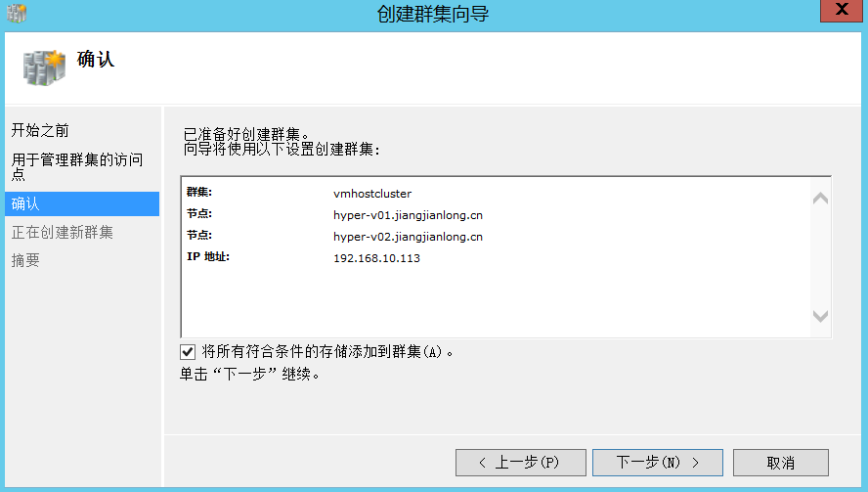Select the 确认 step in sidebar

click(x=82, y=203)
